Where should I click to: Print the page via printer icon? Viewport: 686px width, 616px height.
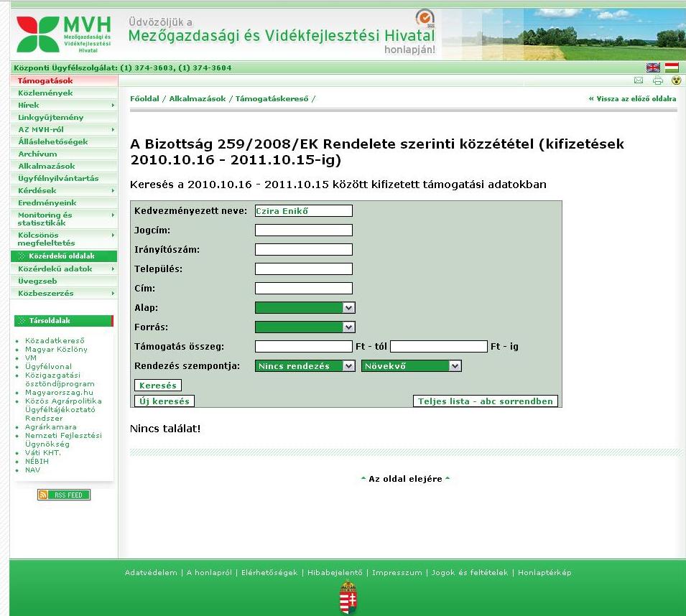coord(657,80)
